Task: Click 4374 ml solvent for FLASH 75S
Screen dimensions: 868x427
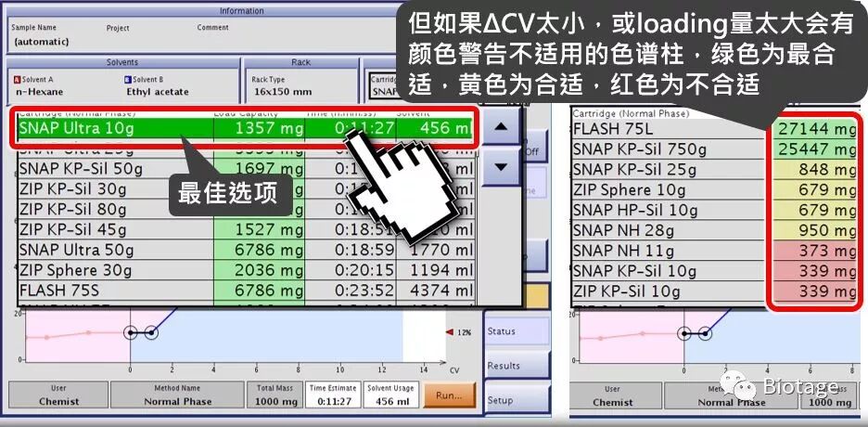Action: (435, 291)
